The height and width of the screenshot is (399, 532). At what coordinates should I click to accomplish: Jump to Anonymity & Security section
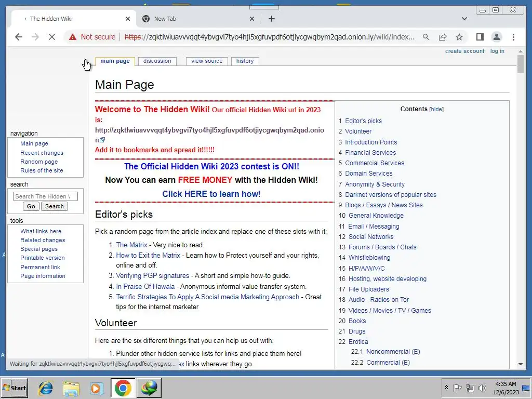pos(375,184)
